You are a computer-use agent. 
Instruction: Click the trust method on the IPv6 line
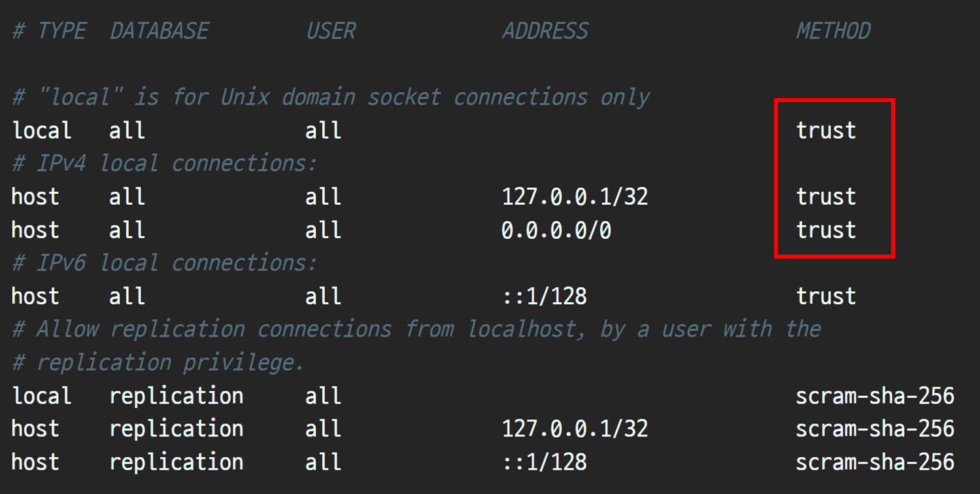(825, 296)
